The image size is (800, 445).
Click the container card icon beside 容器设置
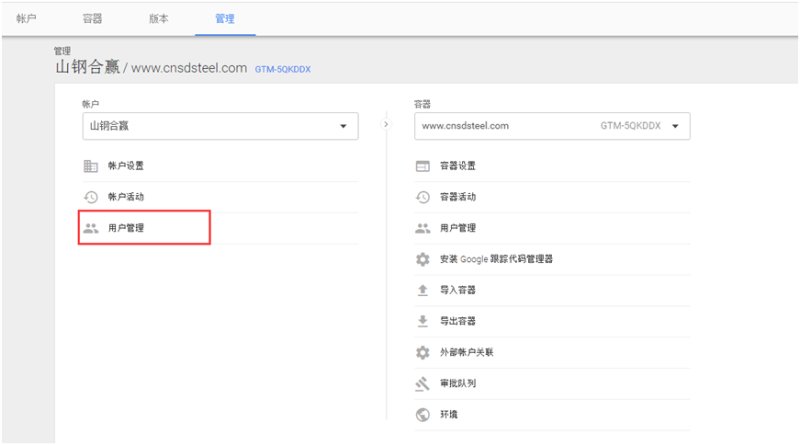422,166
